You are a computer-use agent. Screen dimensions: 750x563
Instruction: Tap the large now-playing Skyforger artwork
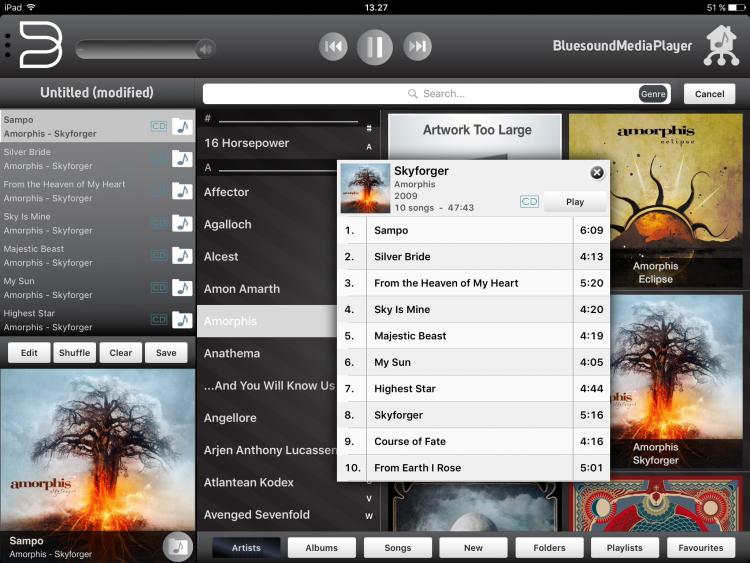98,449
